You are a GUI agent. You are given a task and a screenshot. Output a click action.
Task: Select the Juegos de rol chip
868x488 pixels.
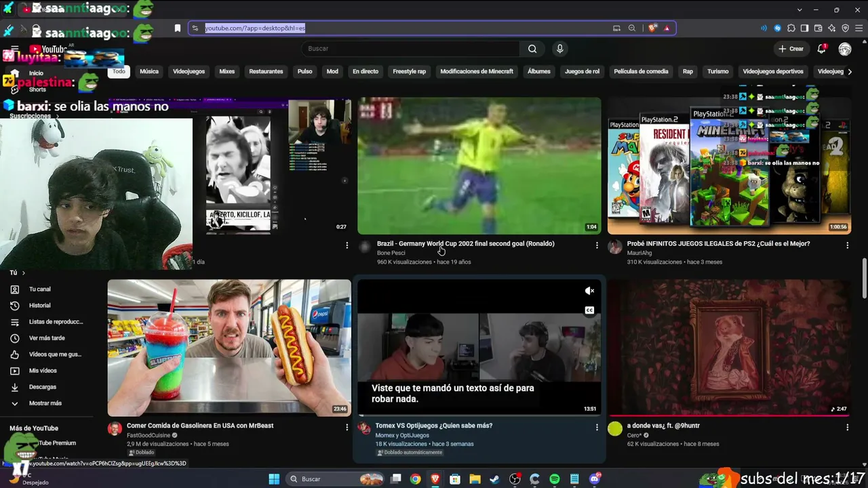(x=582, y=71)
